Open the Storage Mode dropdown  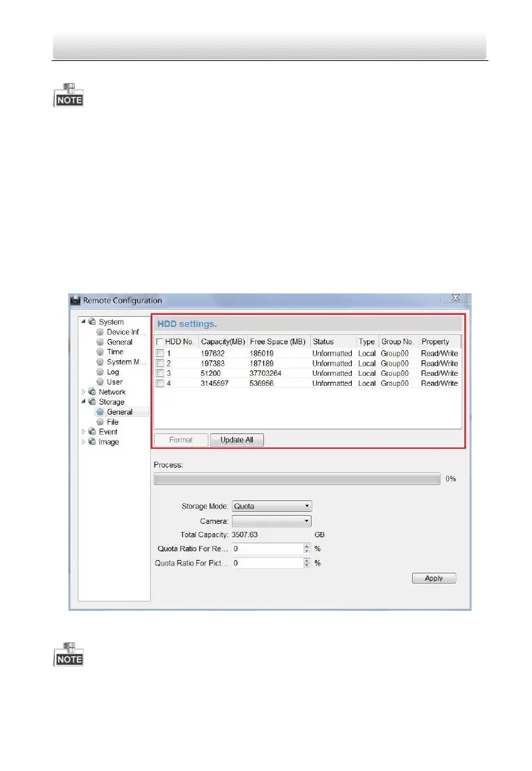[x=271, y=506]
